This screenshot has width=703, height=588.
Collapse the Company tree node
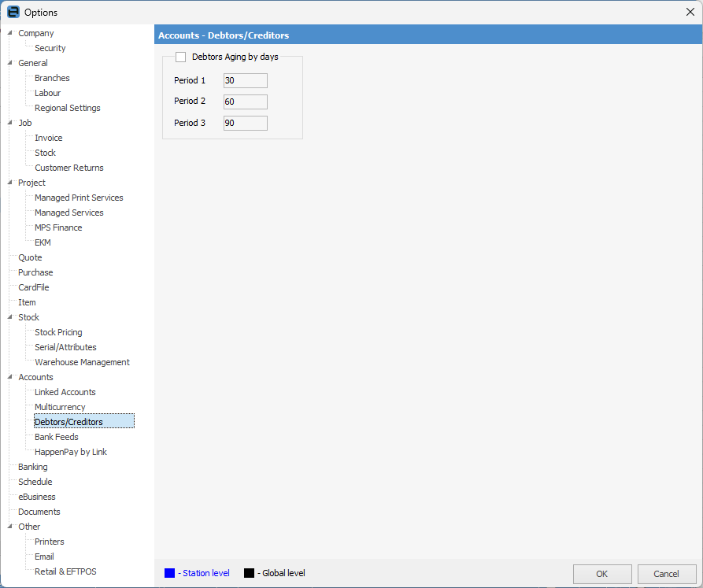pyautogui.click(x=10, y=33)
